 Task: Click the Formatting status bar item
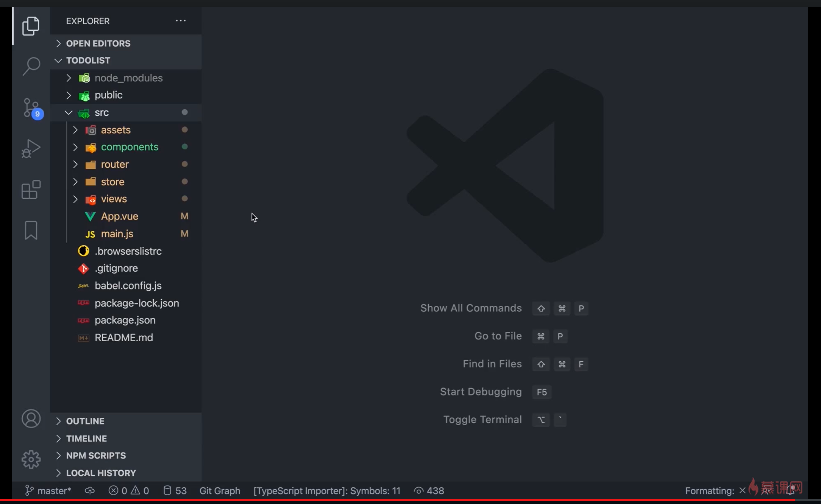pos(715,491)
